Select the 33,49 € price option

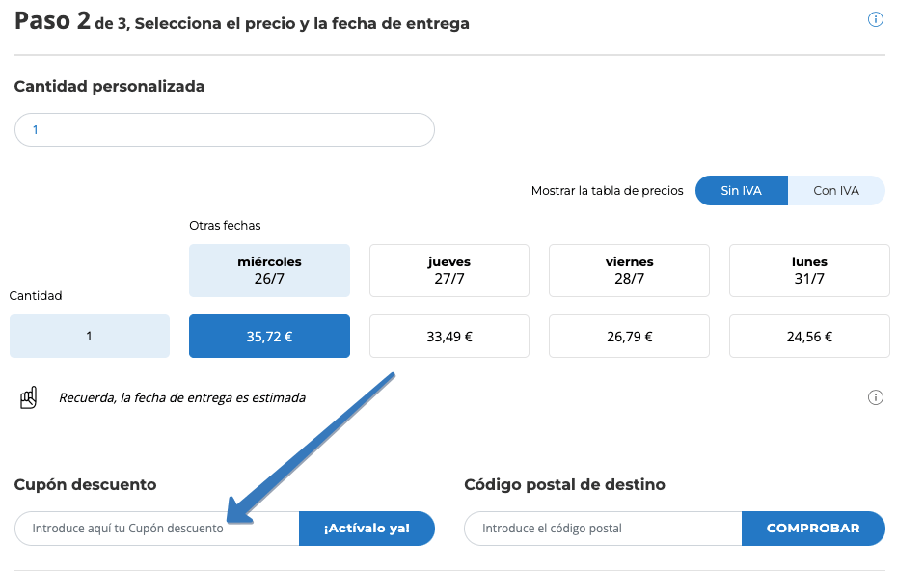[x=448, y=336]
